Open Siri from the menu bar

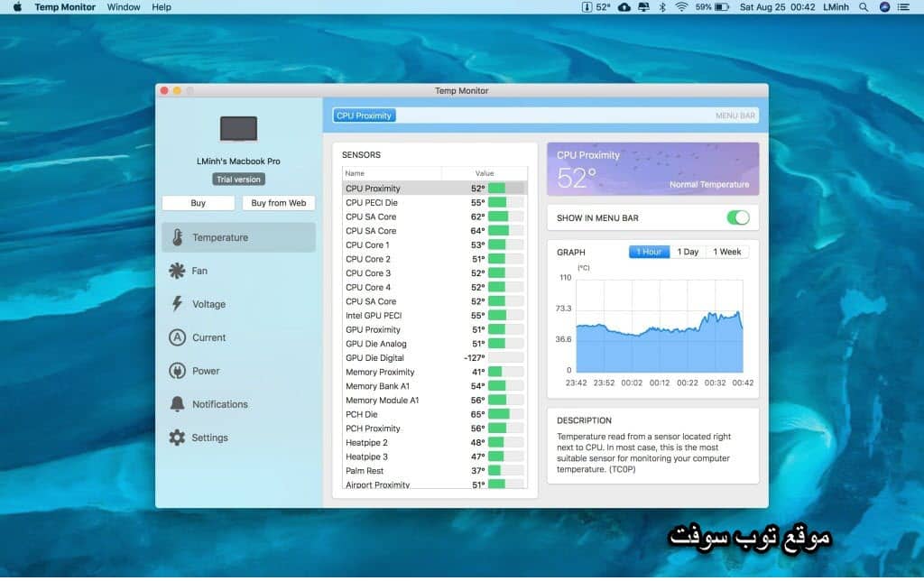coord(884,7)
